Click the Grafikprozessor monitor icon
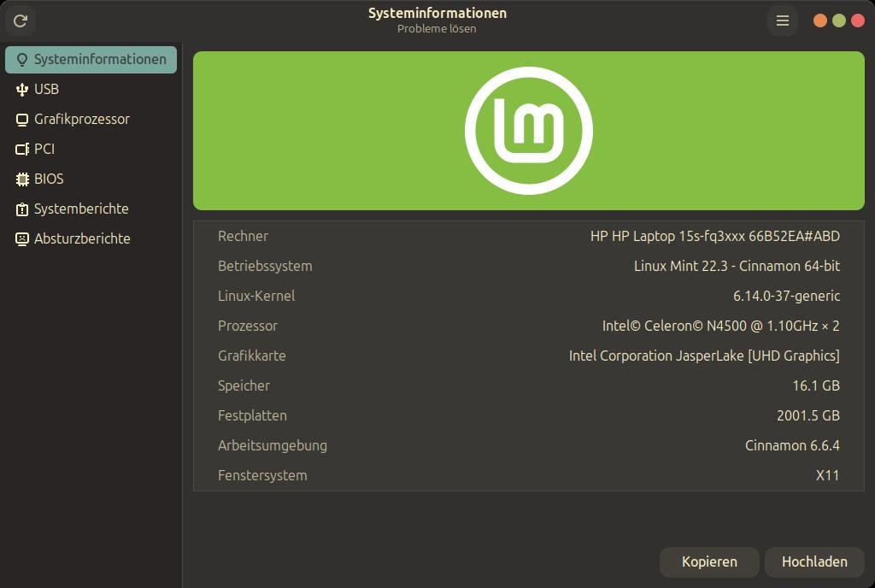 [21, 120]
